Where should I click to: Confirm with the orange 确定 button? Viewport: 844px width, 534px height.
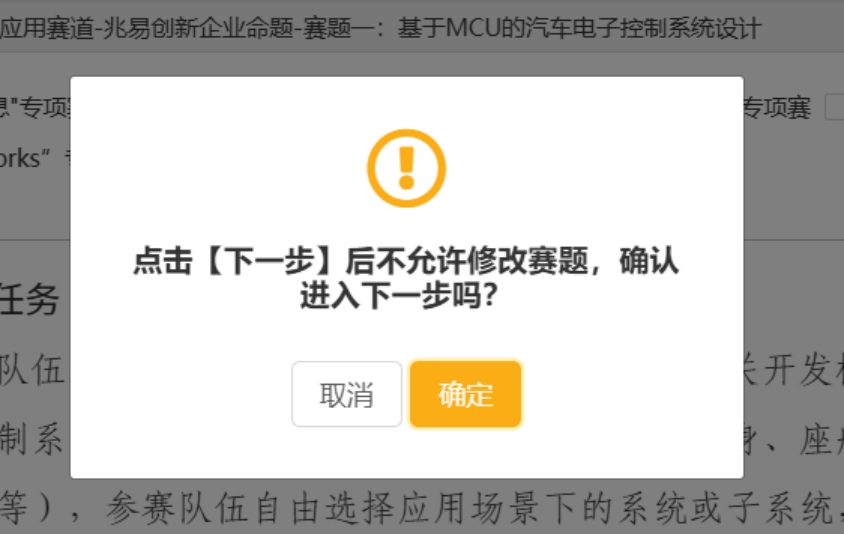[x=466, y=394]
